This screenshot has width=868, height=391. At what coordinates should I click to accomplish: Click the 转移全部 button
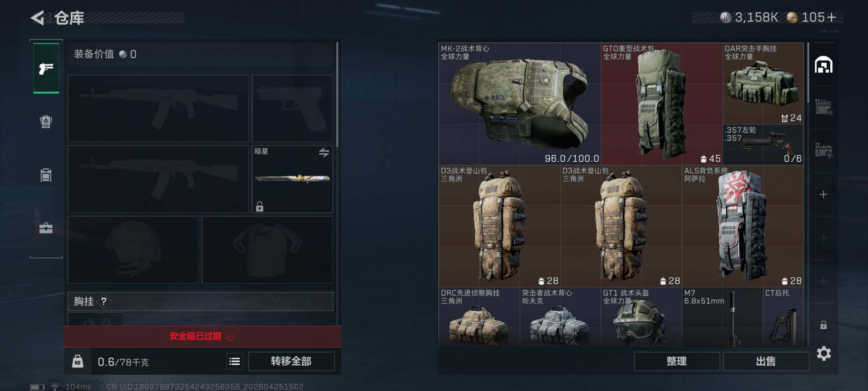click(291, 361)
